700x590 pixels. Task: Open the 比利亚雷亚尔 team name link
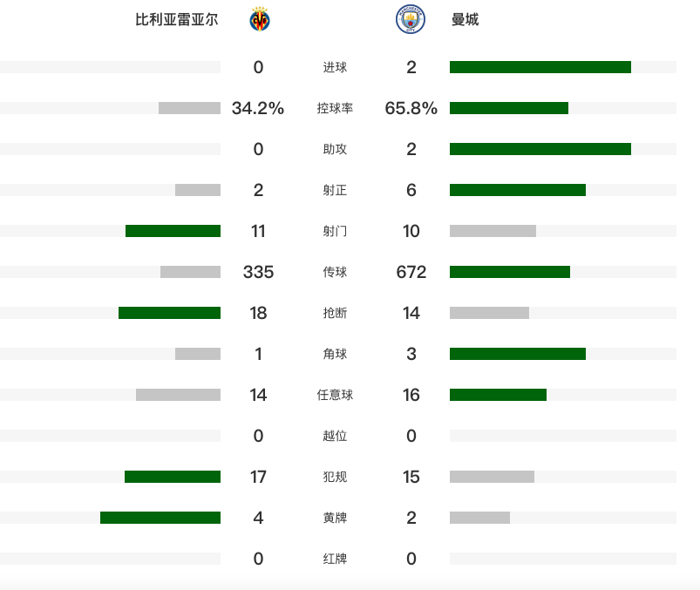[177, 20]
